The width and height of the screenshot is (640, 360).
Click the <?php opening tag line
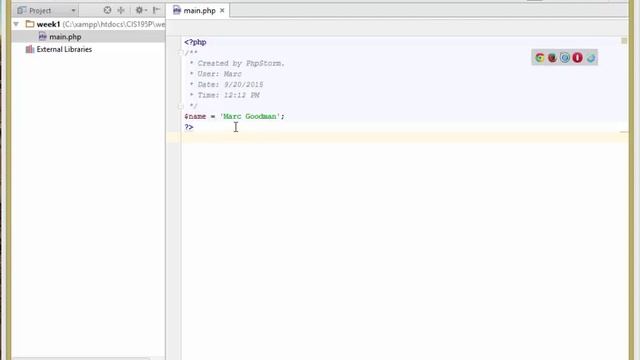pos(195,42)
